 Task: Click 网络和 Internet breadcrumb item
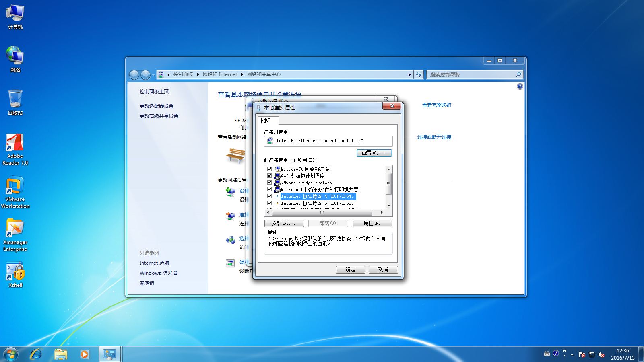click(220, 74)
